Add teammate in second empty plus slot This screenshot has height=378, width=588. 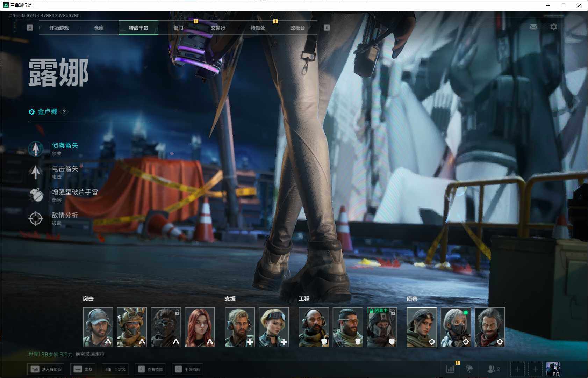[x=535, y=369]
